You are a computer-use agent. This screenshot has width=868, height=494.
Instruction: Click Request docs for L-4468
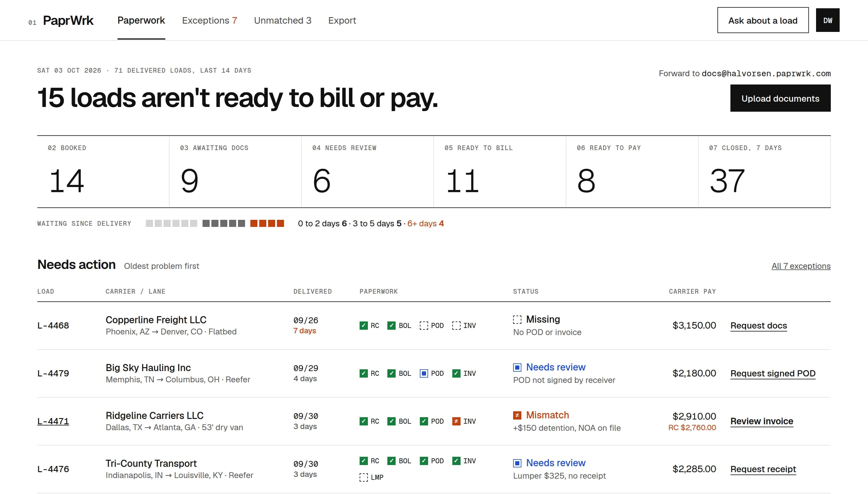tap(758, 325)
